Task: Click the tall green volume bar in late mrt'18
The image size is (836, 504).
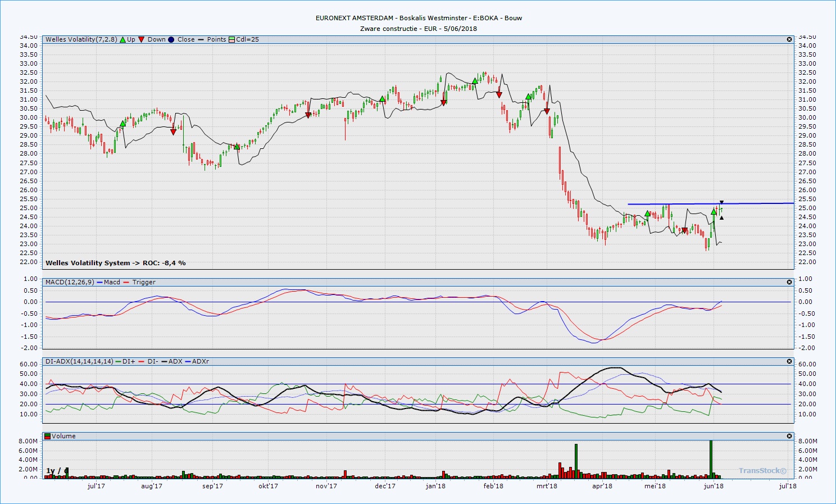Action: tap(576, 461)
